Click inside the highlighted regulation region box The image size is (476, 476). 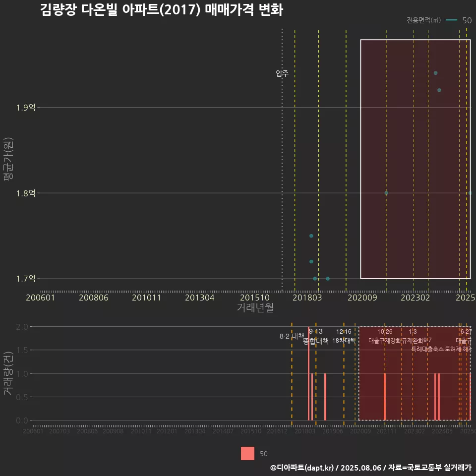[414, 159]
